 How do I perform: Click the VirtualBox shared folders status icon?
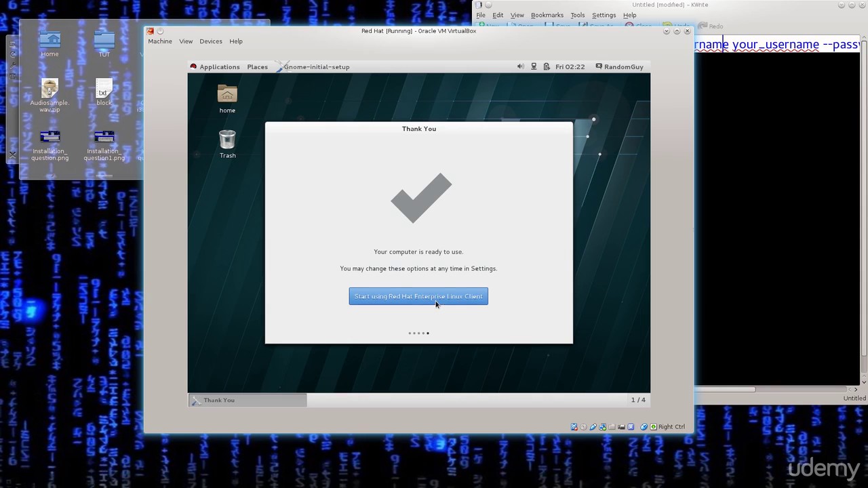(612, 427)
